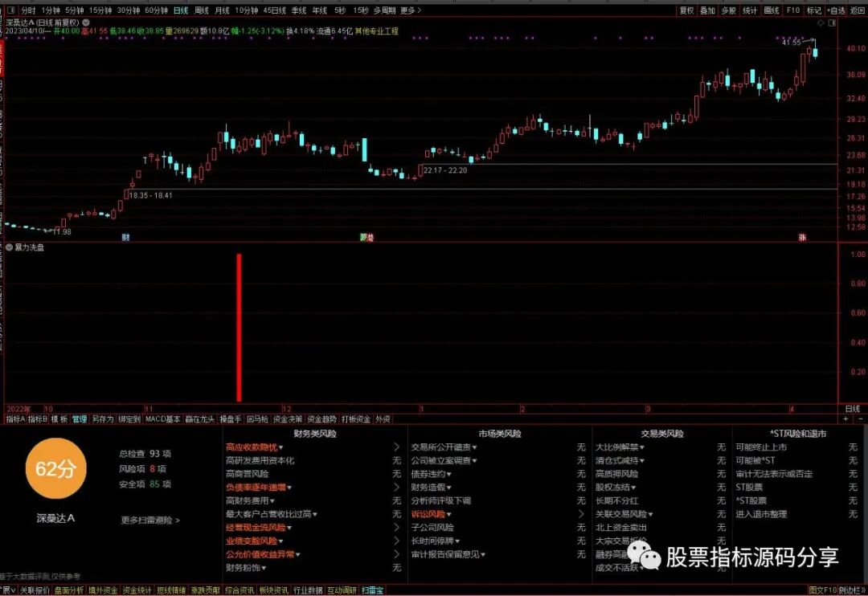Select the 日线 daily period
868x596 pixels.
click(181, 10)
